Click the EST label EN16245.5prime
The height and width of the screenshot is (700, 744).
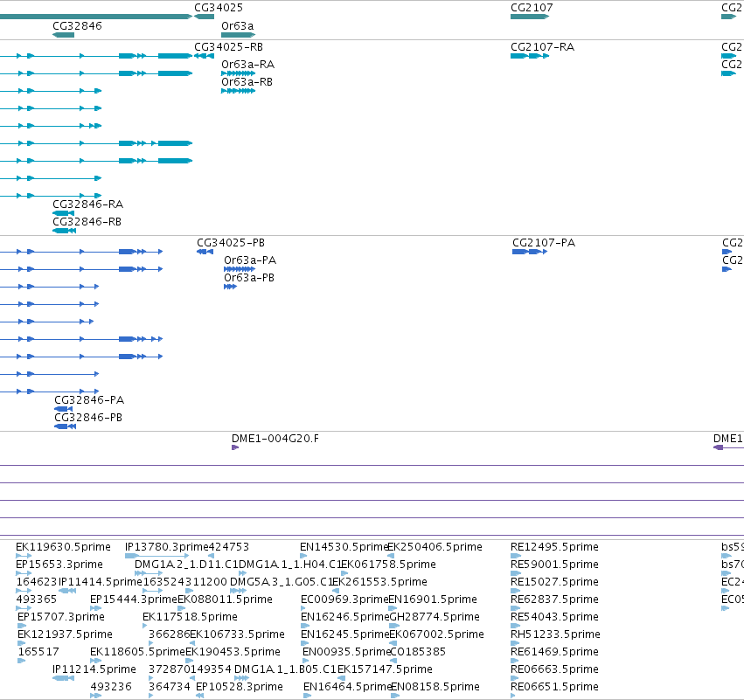tap(345, 634)
